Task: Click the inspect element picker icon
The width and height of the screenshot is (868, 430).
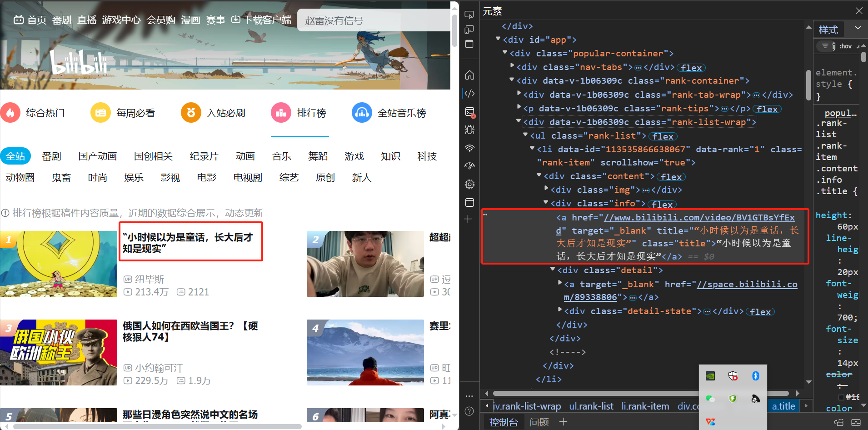Action: [x=469, y=15]
